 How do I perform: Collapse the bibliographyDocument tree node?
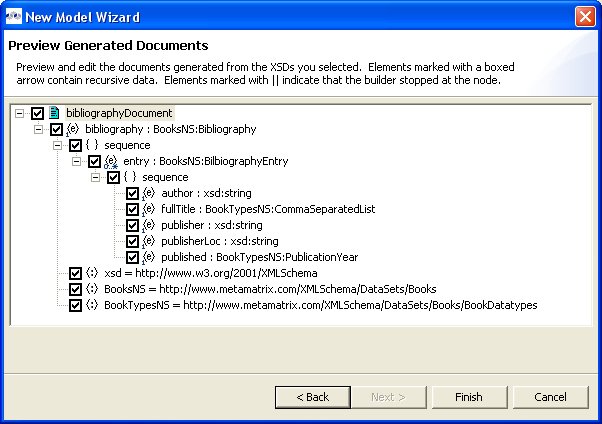click(x=20, y=113)
